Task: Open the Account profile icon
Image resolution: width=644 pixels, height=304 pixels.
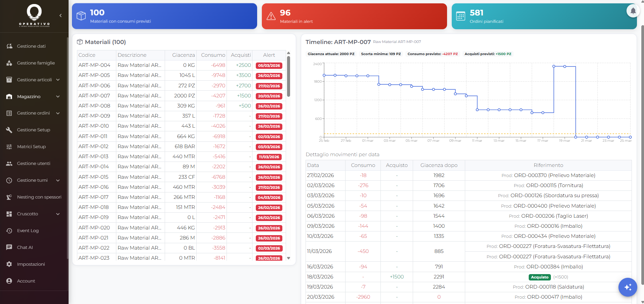Action: coord(9,281)
